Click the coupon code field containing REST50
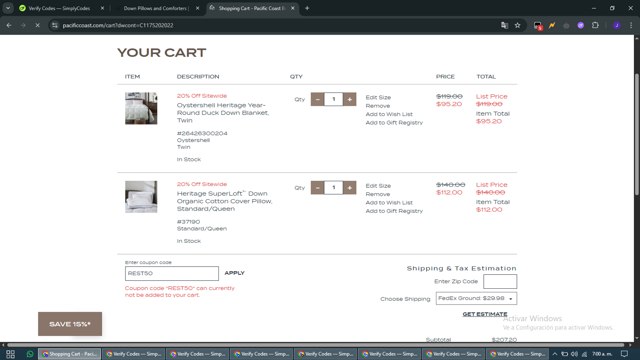This screenshot has height=360, width=640. tap(171, 273)
